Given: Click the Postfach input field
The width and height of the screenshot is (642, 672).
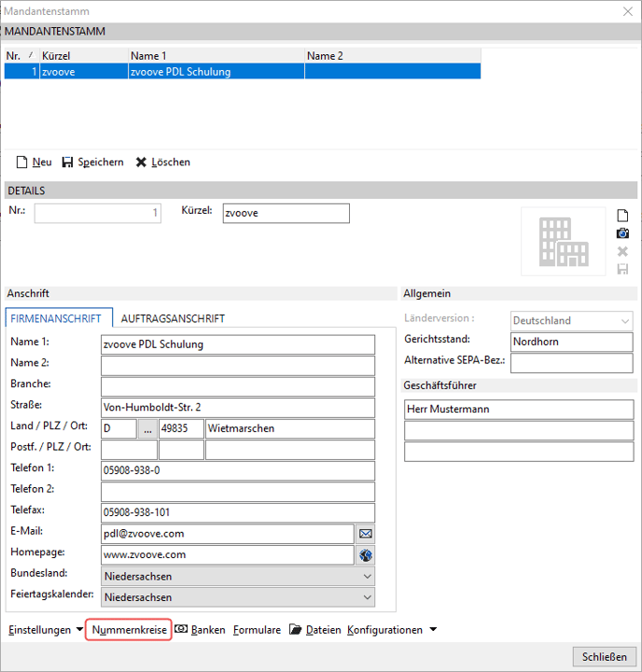Looking at the screenshot, I should (x=129, y=450).
